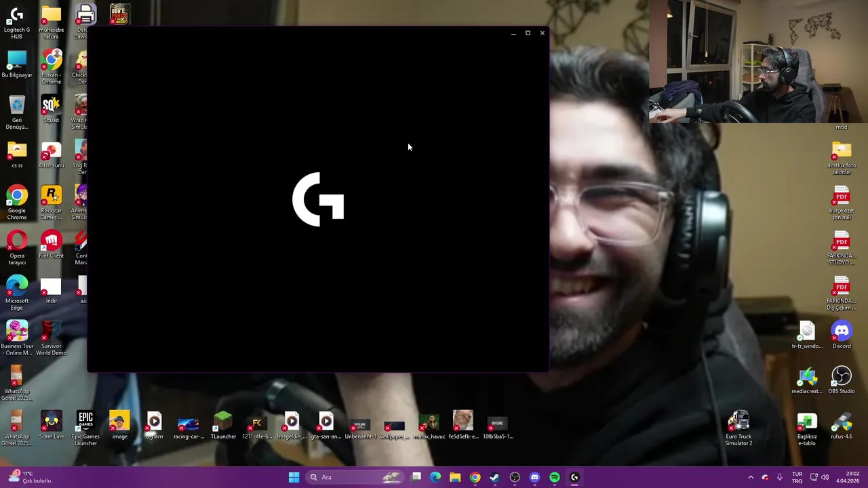Open Furkan - Chrome profile shortcut

[52, 66]
